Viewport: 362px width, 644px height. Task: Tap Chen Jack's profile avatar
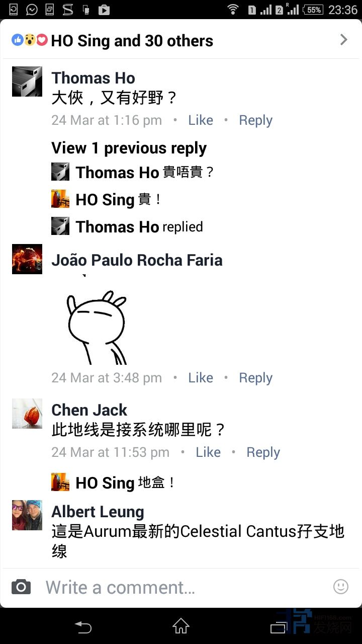point(27,414)
